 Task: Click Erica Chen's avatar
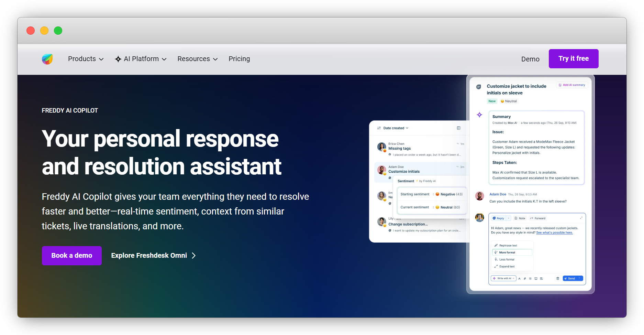(x=381, y=147)
